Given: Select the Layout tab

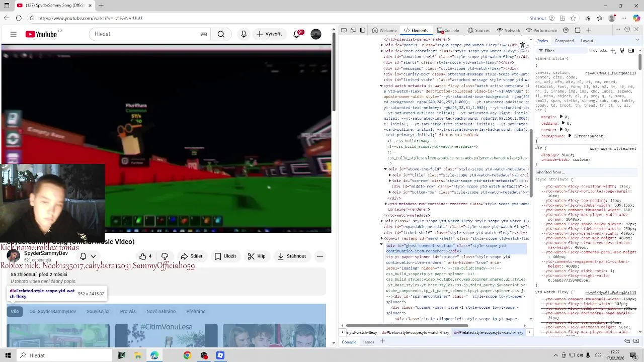Looking at the screenshot, I should point(587,41).
